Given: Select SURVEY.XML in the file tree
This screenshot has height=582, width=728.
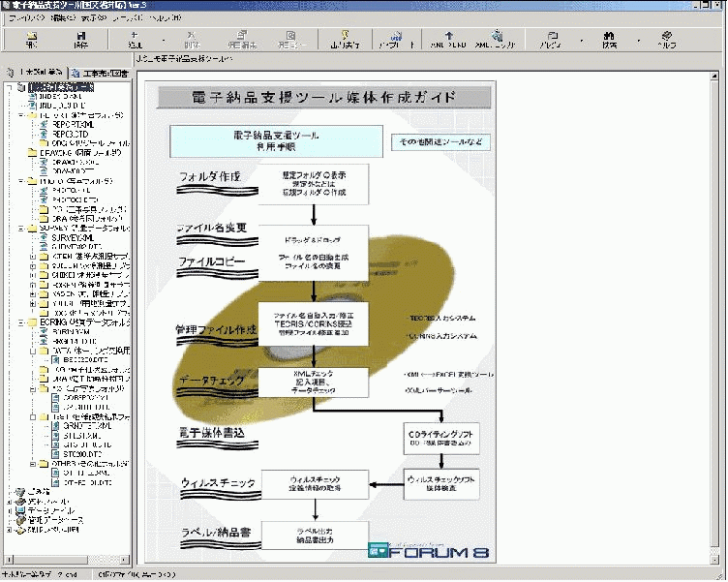Looking at the screenshot, I should coord(75,237).
